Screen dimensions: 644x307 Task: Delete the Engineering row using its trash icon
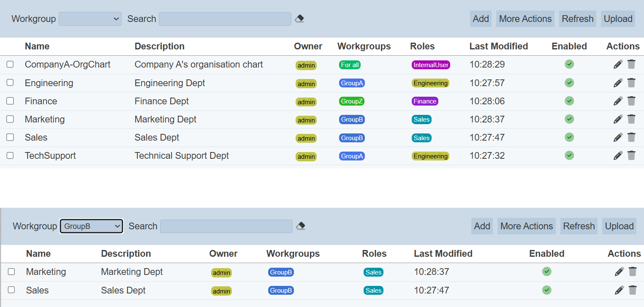click(631, 83)
